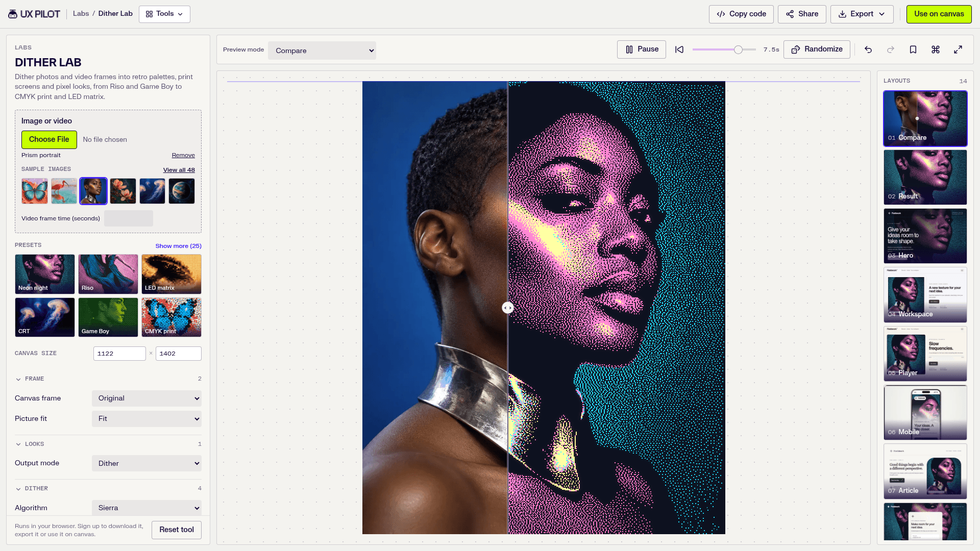This screenshot has height=551, width=980.
Task: Collapse the Looks section
Action: [108, 444]
